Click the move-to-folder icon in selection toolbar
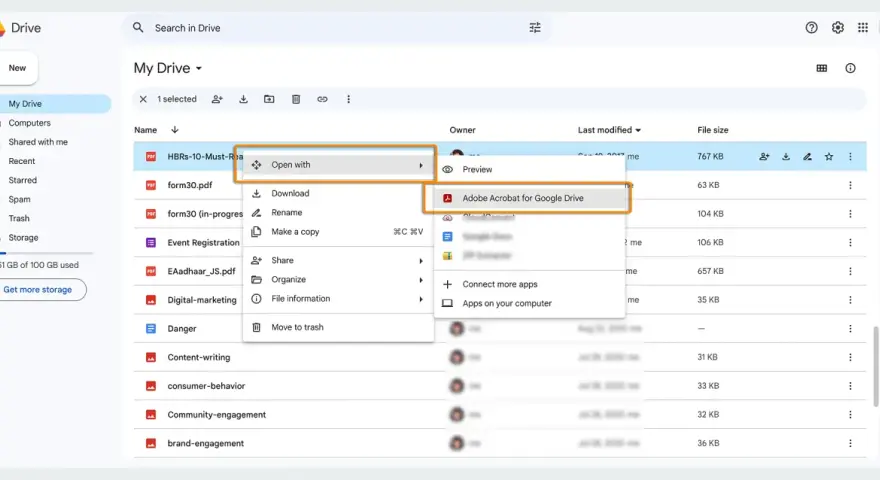The height and width of the screenshot is (480, 880). click(269, 99)
